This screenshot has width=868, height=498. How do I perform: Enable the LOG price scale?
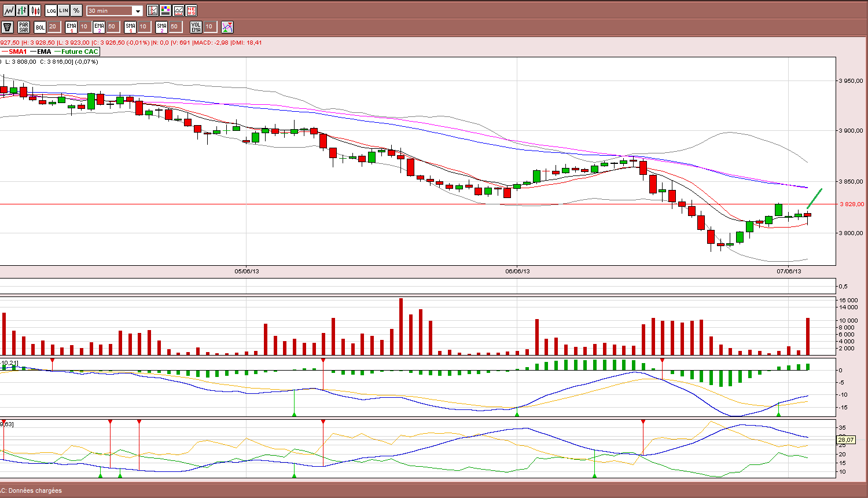52,10
